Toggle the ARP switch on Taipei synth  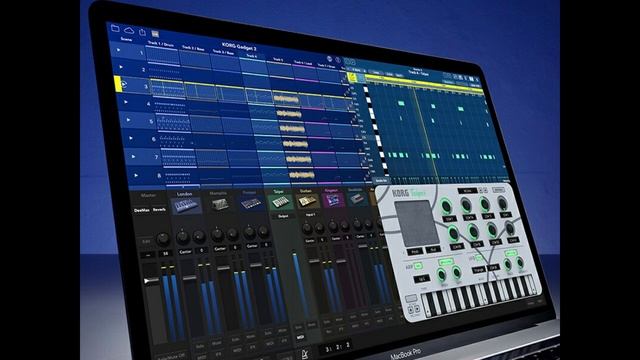point(418,266)
